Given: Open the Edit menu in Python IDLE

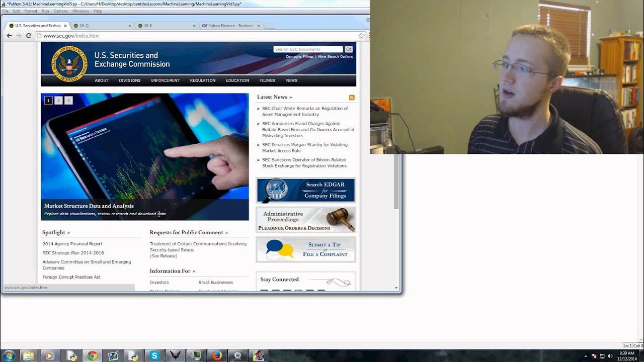Looking at the screenshot, I should click(x=17, y=11).
